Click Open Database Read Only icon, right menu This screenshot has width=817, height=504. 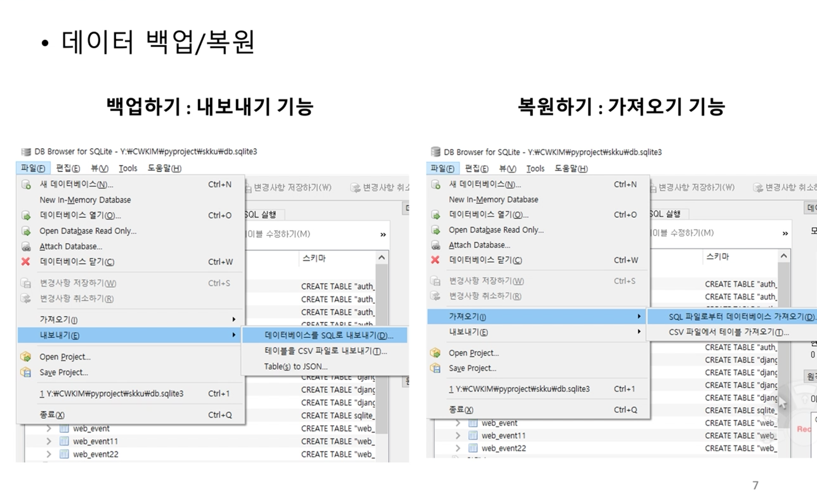pyautogui.click(x=435, y=230)
